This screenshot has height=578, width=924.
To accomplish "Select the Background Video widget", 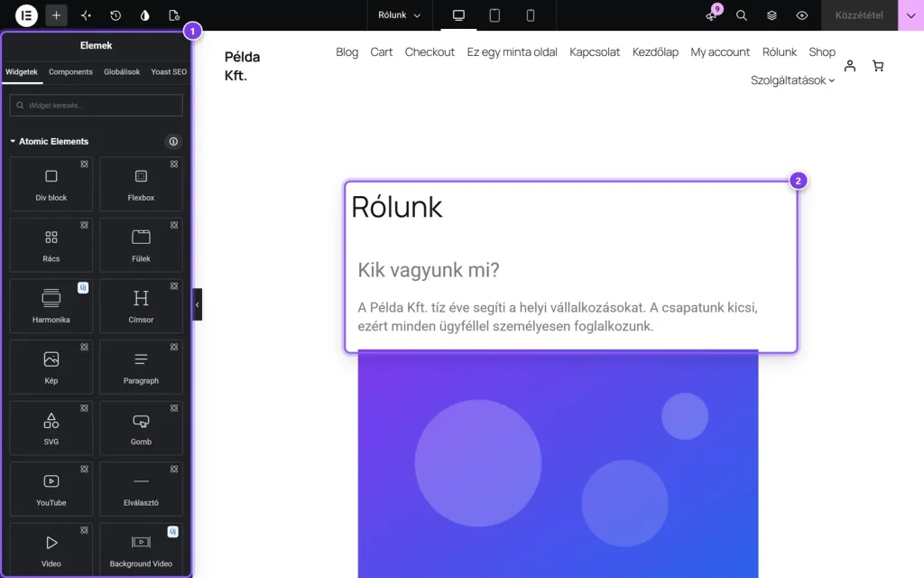I will (141, 550).
